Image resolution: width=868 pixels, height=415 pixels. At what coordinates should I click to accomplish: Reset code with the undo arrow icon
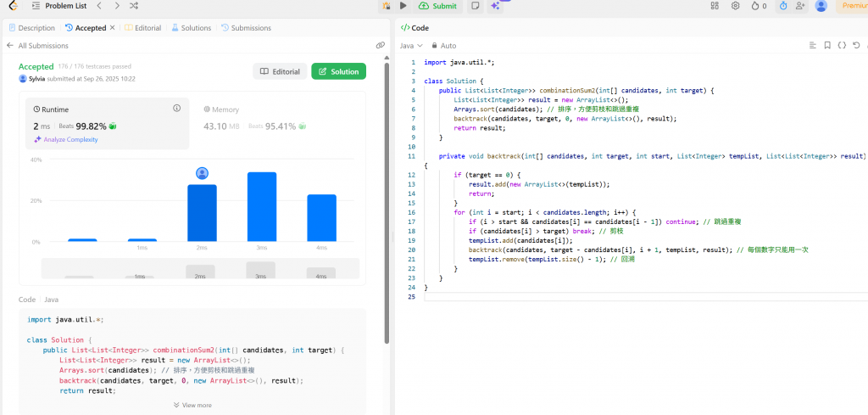(x=856, y=46)
